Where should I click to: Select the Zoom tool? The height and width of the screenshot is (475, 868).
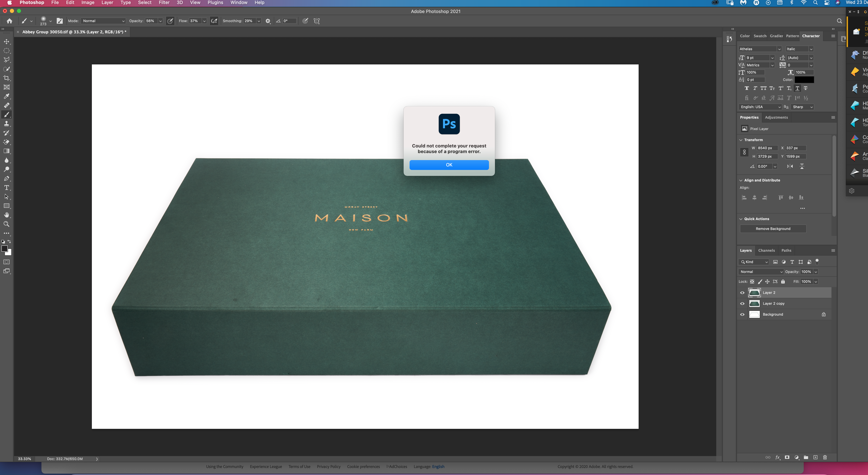pos(7,224)
